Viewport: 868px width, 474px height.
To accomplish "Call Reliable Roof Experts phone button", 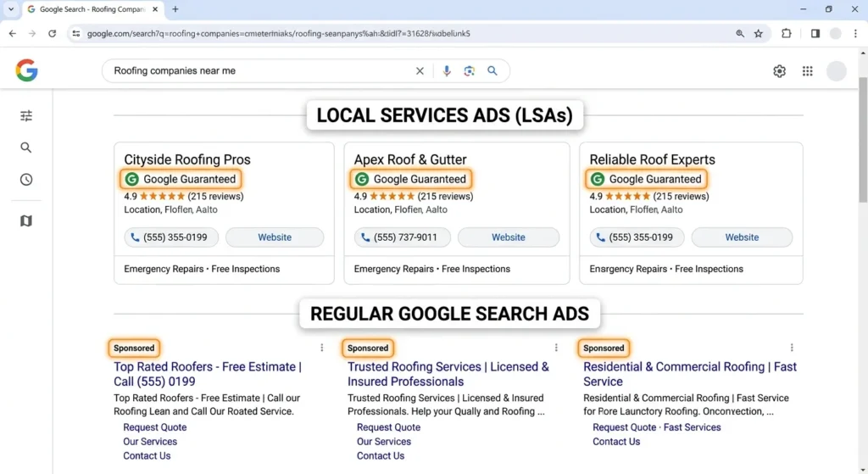I will 637,237.
